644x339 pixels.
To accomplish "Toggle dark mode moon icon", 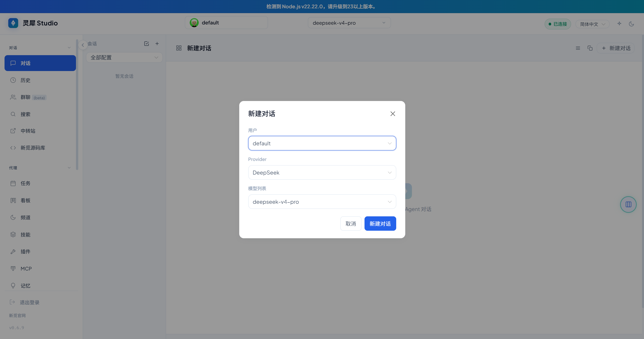I will pos(631,24).
